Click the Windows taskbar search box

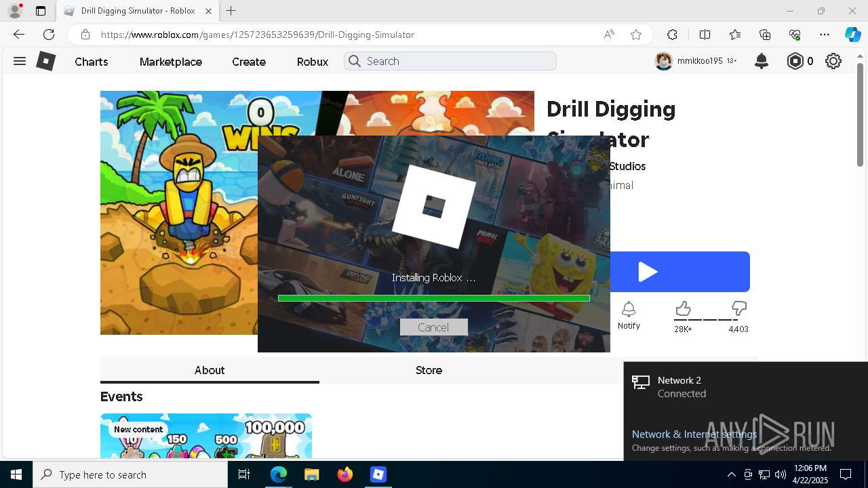click(x=130, y=474)
